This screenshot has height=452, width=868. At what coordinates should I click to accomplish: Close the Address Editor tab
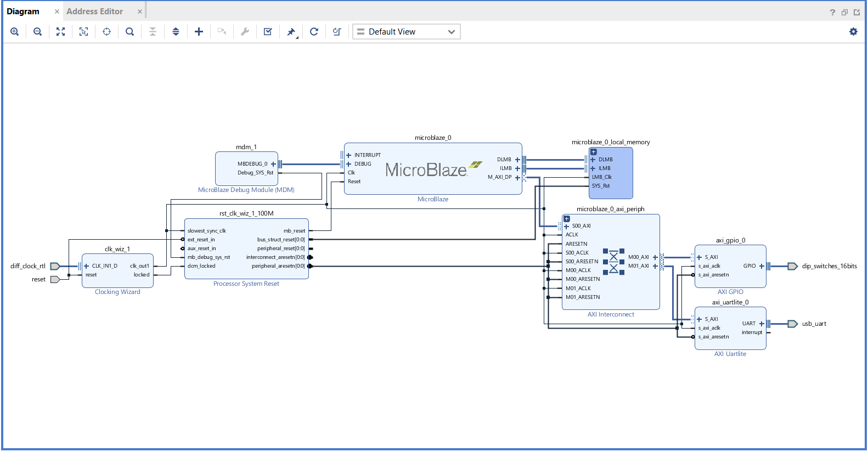140,12
